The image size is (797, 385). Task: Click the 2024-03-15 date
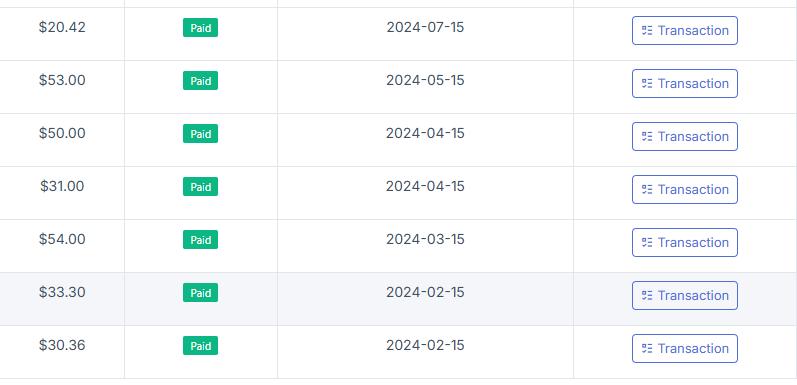(425, 239)
